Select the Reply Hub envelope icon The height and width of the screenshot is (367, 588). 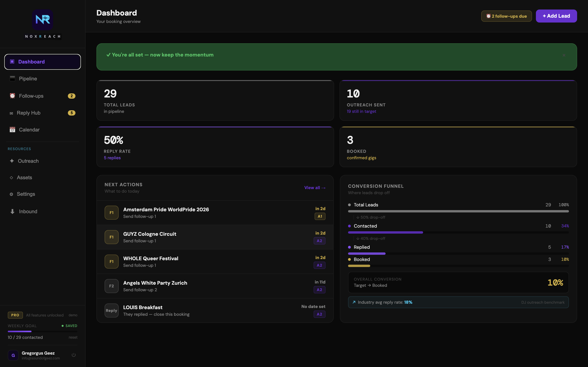point(11,113)
